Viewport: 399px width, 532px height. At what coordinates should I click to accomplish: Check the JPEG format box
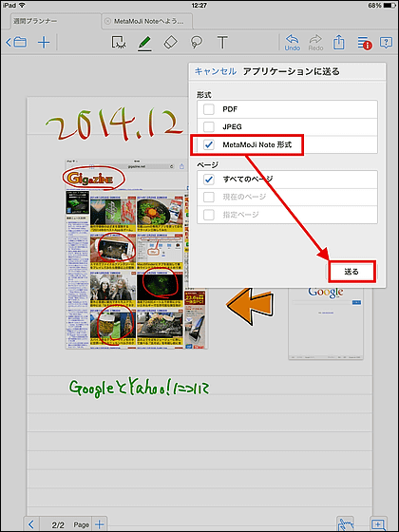coord(209,127)
